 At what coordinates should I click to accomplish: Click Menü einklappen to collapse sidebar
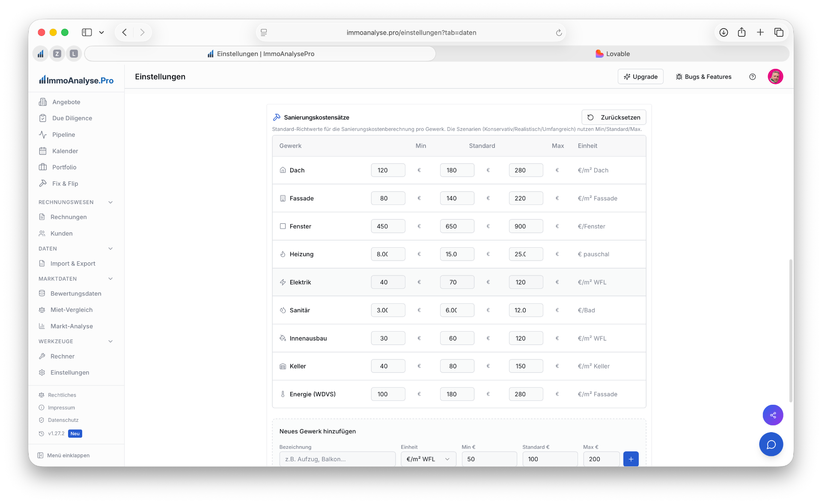pos(63,455)
